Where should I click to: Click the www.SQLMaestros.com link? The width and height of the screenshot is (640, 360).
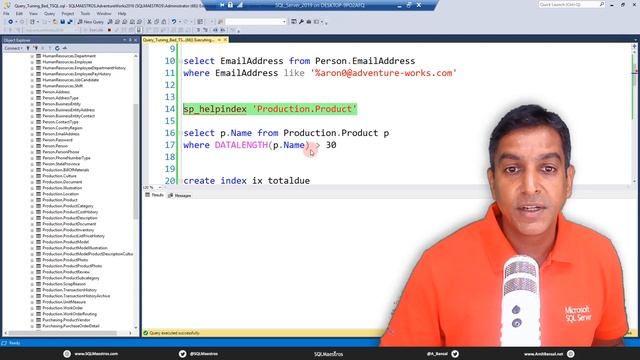(x=96, y=354)
